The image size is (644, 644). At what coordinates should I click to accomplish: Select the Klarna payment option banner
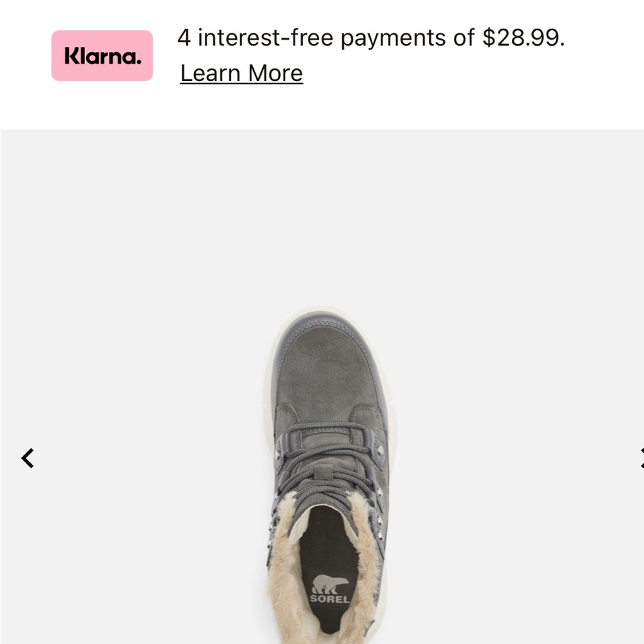[x=309, y=55]
